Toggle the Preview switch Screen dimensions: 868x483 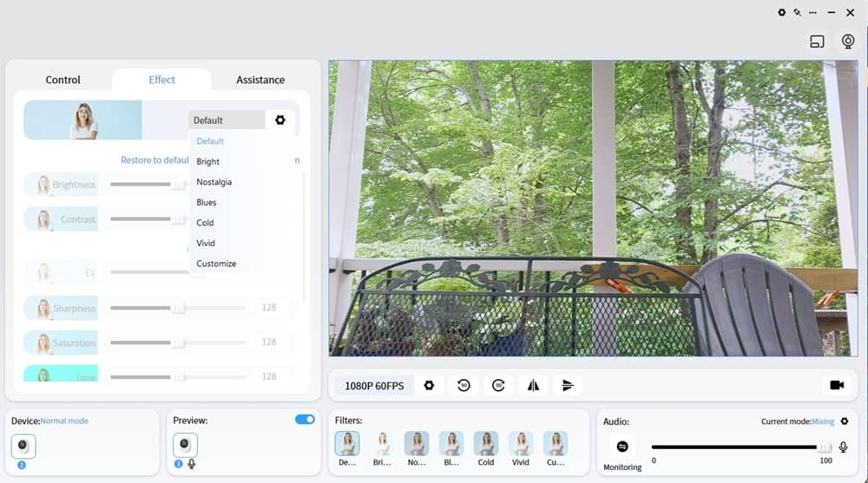point(305,420)
